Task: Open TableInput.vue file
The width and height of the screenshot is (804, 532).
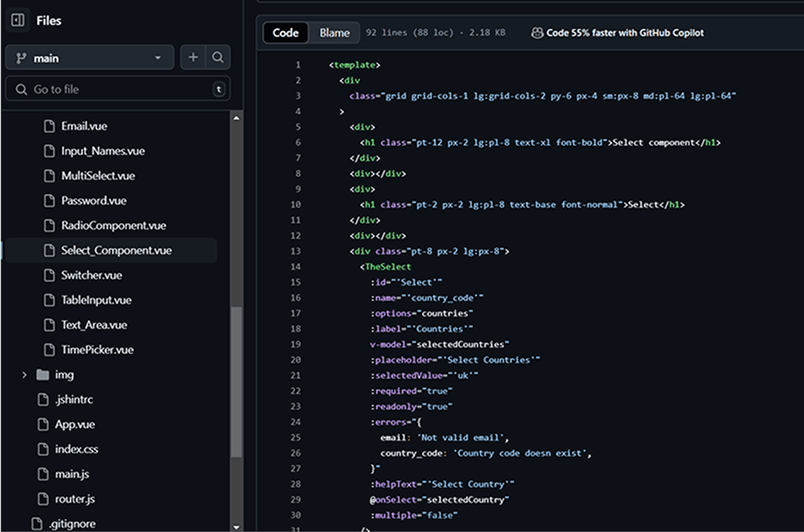Action: (96, 300)
